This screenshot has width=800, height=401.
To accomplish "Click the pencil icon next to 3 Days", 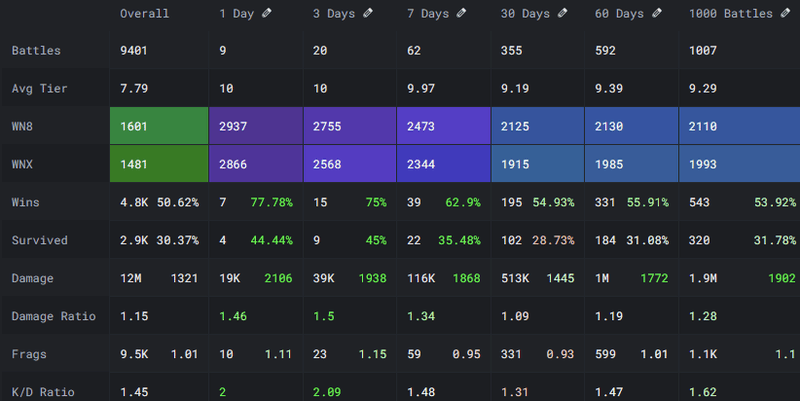I will click(x=369, y=14).
